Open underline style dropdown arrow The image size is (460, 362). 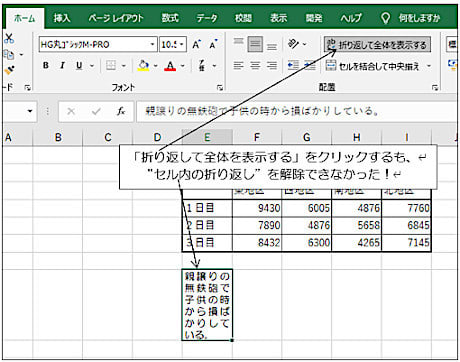[92, 66]
